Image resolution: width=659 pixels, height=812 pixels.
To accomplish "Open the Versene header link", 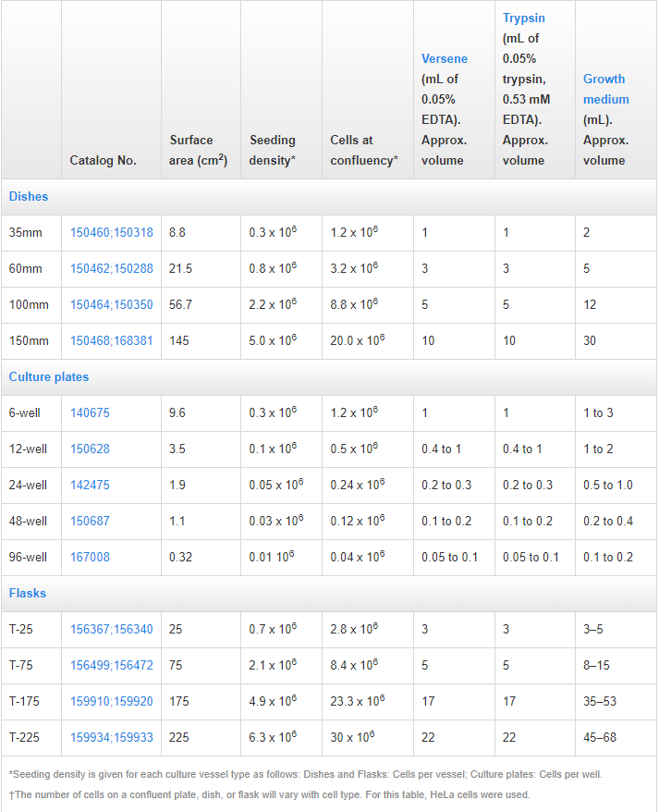I will [x=445, y=58].
